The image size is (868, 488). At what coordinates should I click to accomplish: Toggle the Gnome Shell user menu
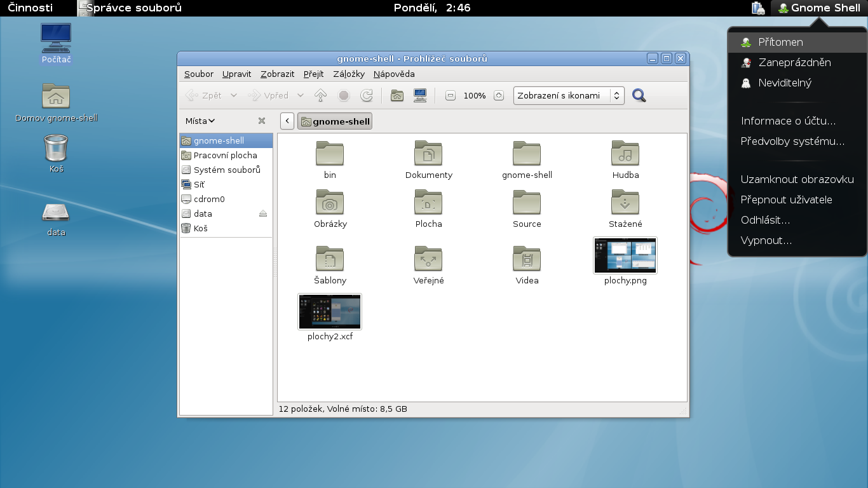819,8
